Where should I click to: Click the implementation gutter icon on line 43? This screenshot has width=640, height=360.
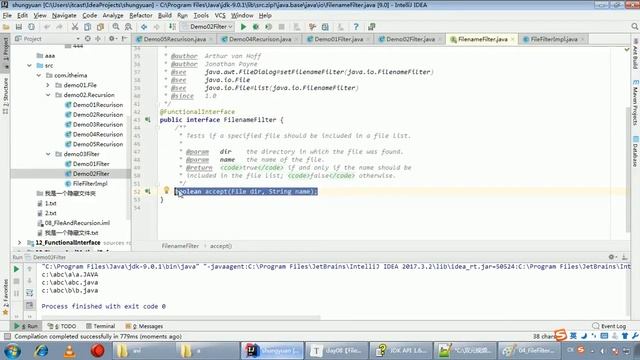tap(148, 120)
